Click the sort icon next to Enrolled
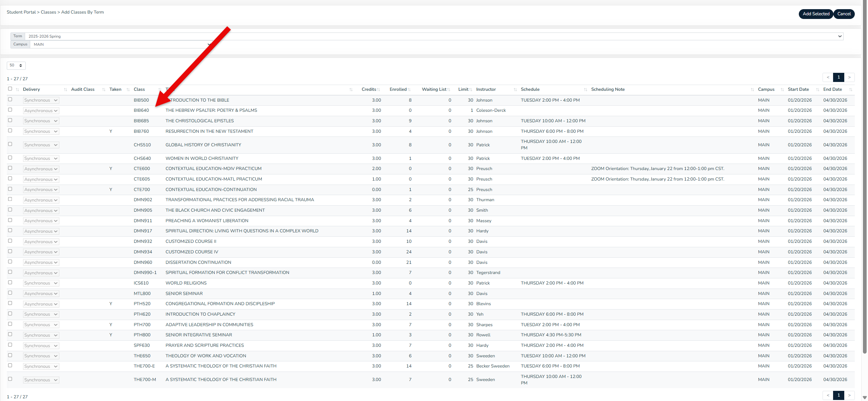The width and height of the screenshot is (868, 401). (x=409, y=90)
